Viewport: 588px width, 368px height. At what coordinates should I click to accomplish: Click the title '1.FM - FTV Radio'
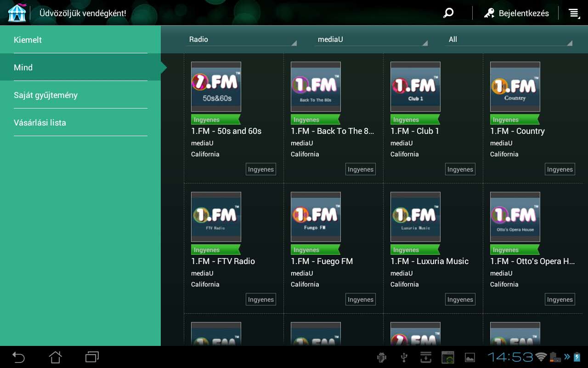223,261
